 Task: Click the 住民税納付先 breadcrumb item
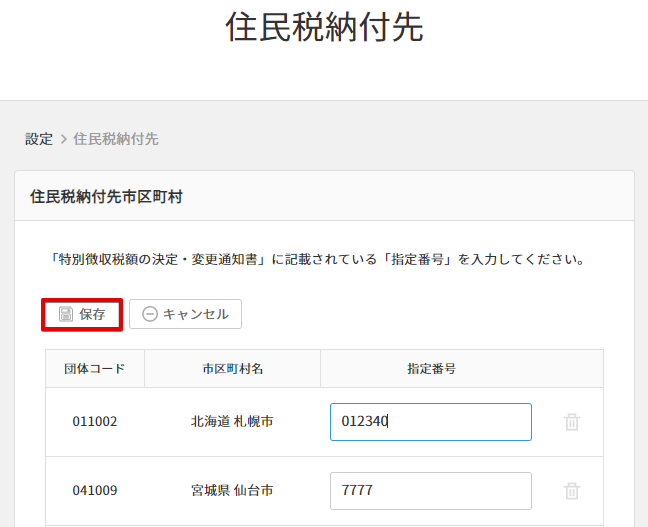tap(116, 139)
